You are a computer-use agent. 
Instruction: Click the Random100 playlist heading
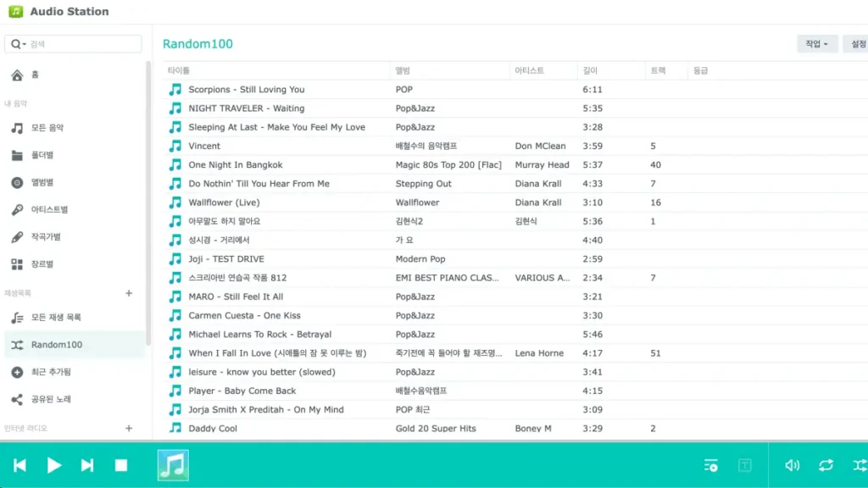click(x=198, y=44)
